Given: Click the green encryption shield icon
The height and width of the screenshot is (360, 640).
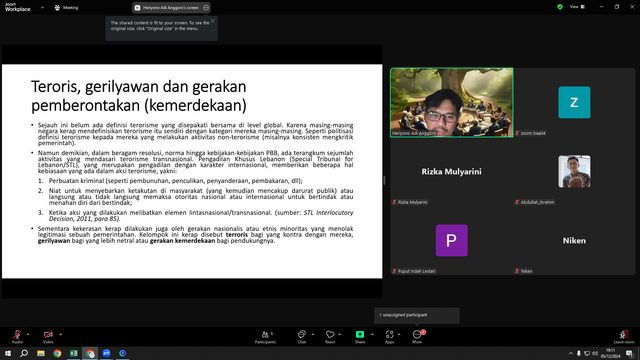Looking at the screenshot, I should pos(560,7).
